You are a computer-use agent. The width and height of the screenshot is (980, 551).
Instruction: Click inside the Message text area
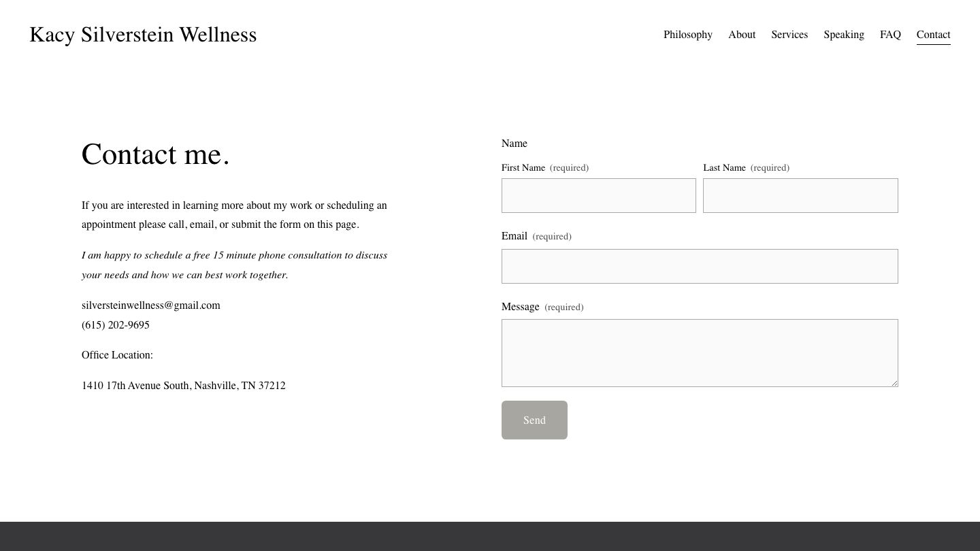[x=699, y=352]
